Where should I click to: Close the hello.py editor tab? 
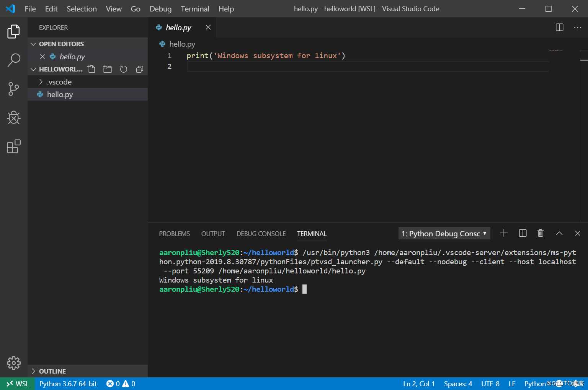208,27
